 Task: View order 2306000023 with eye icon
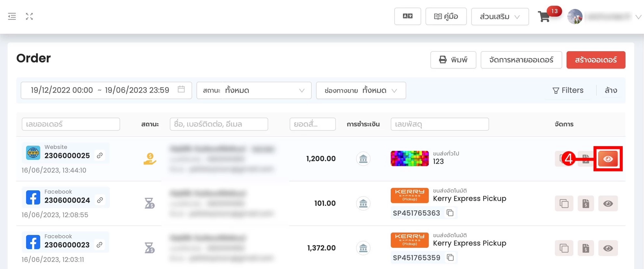608,248
